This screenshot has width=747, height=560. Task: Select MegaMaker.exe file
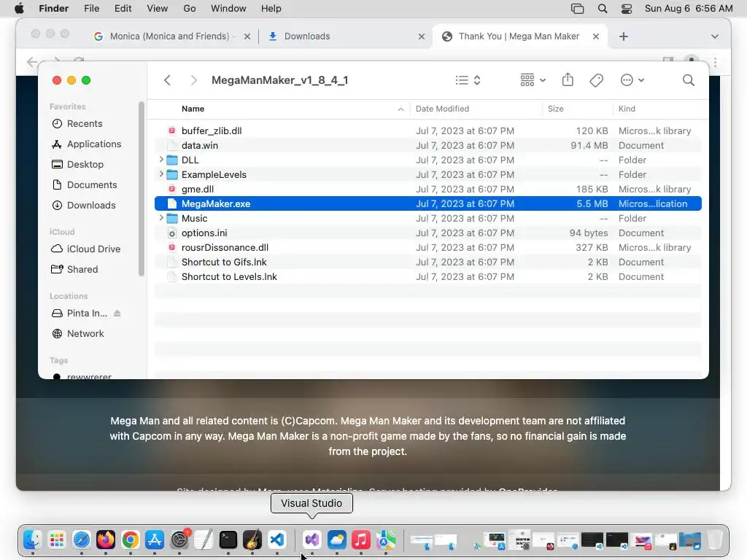427,204
